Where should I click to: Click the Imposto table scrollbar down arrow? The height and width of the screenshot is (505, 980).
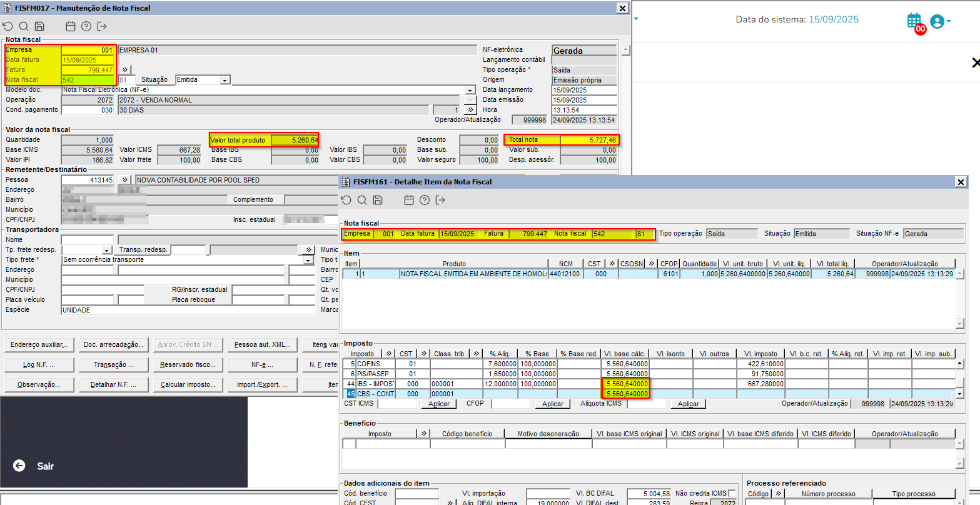coord(960,394)
